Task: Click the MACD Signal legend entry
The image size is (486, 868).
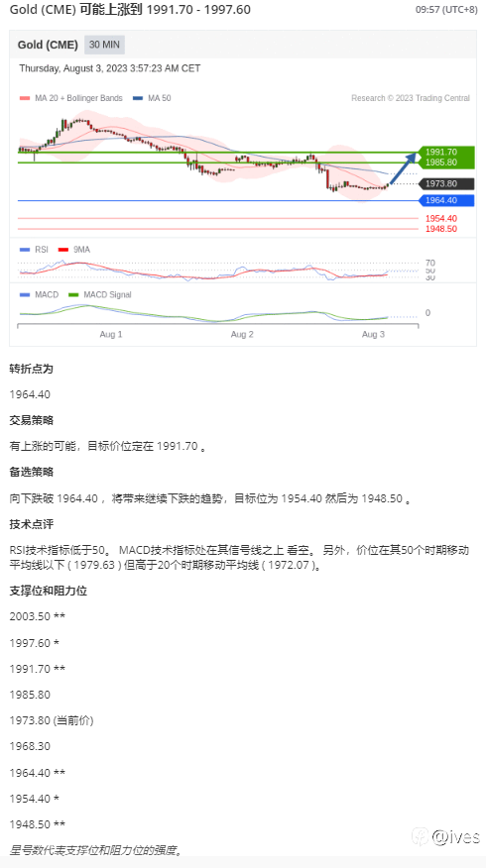Action: (x=100, y=294)
